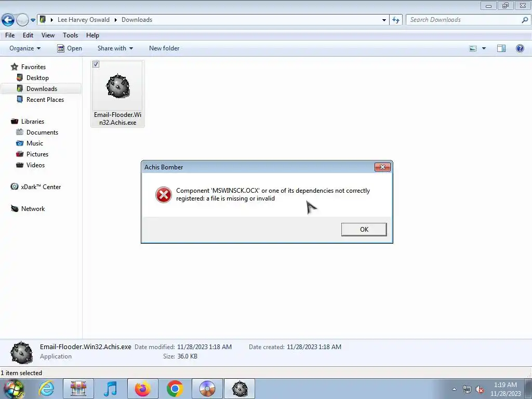Click the Show desktop strip
532x399 pixels.
point(528,389)
